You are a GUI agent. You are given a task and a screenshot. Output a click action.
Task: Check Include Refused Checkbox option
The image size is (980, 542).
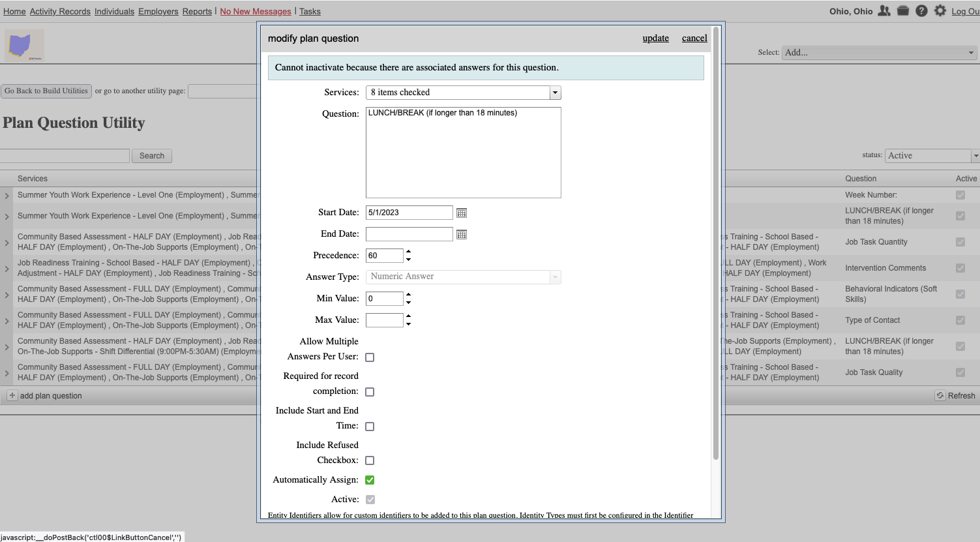tap(370, 460)
